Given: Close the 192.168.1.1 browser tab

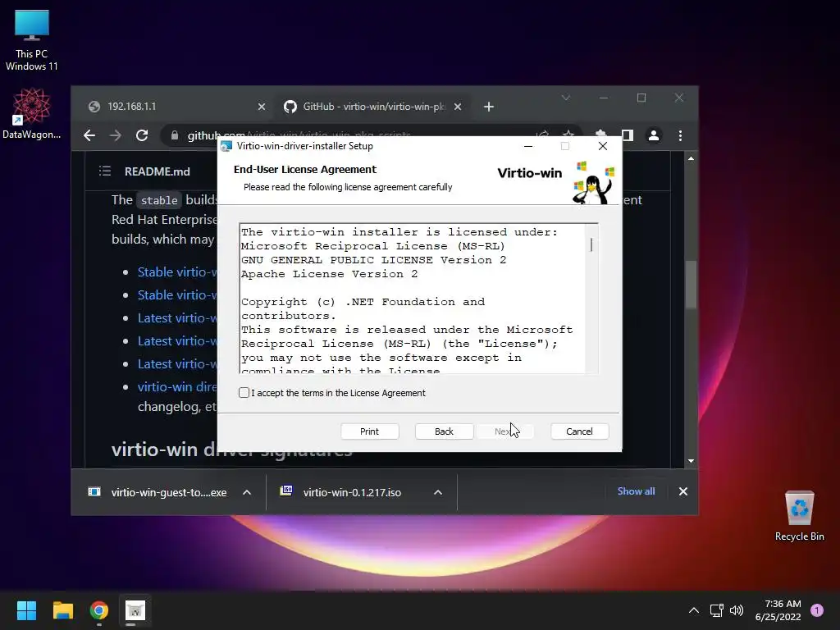Looking at the screenshot, I should [262, 107].
